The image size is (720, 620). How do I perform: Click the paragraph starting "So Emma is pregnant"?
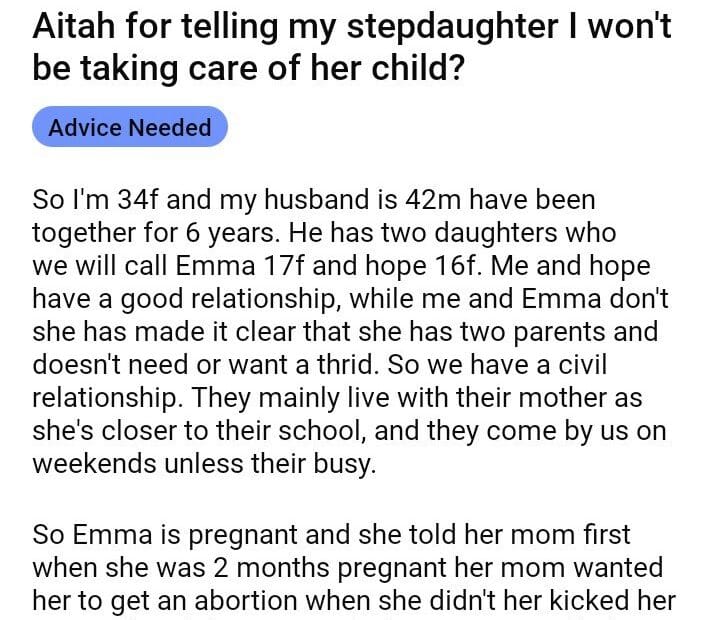pyautogui.click(x=350, y=567)
